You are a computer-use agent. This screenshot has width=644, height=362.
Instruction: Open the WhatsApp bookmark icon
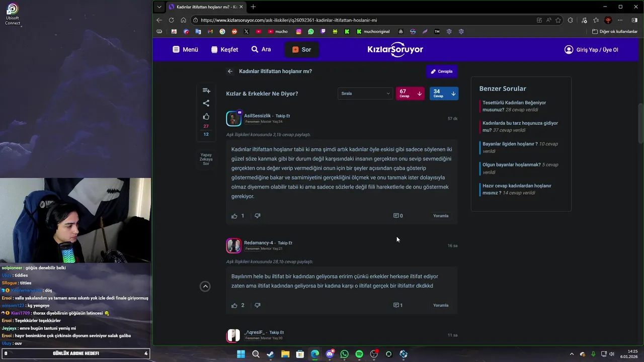[311, 31]
